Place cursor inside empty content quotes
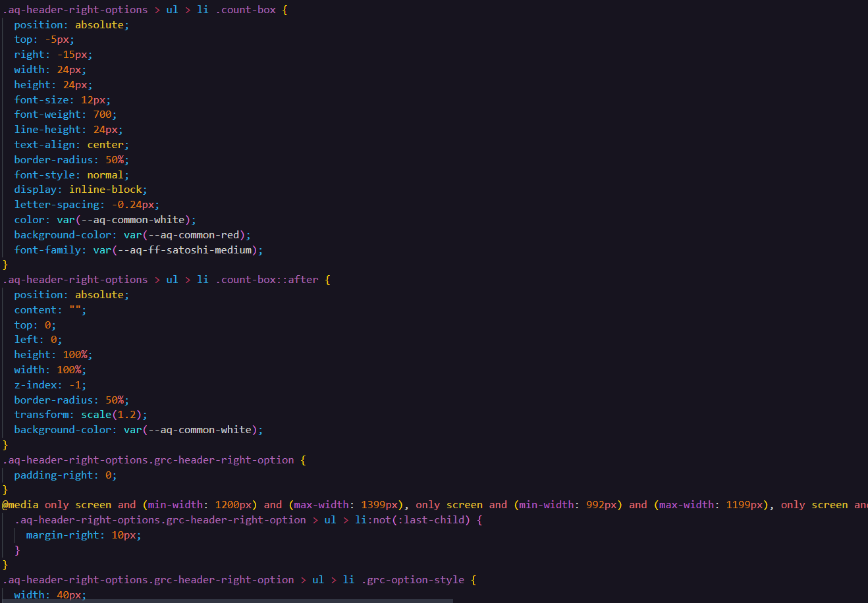The image size is (868, 603). pos(75,310)
